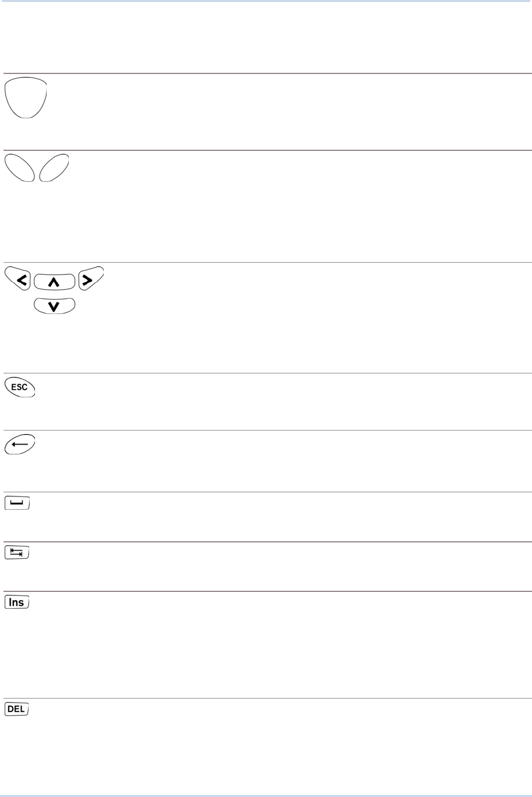Click the space bar key icon
The width and height of the screenshot is (532, 797).
point(17,503)
